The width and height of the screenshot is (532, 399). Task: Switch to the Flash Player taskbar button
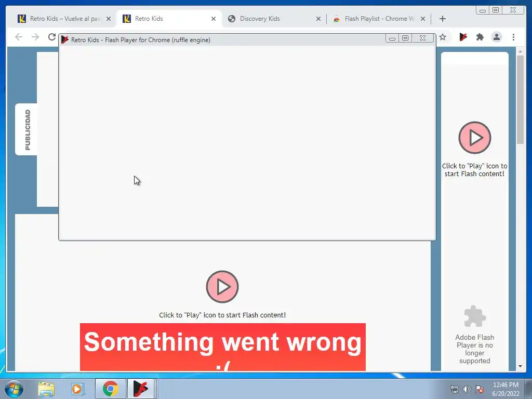tap(141, 389)
